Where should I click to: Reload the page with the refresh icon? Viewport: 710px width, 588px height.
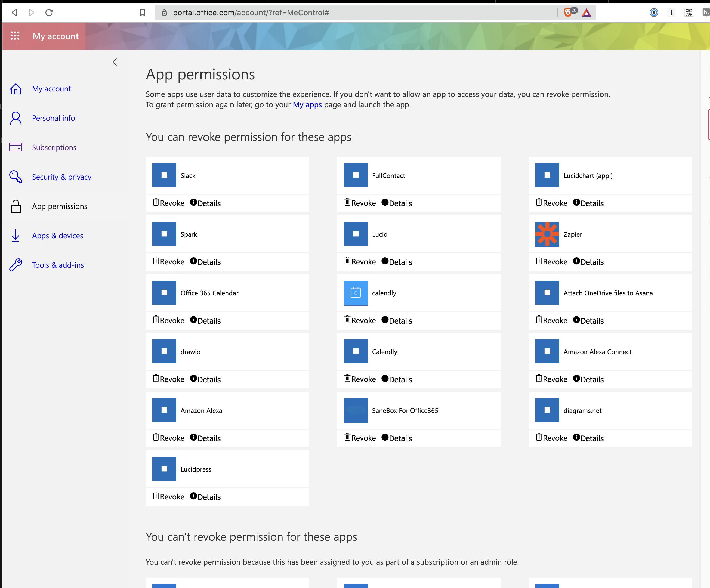click(49, 13)
